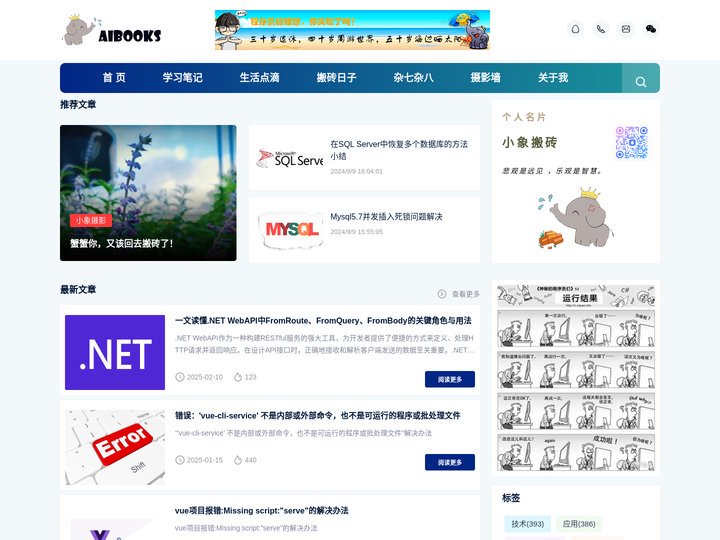Click flame icon next to 123 views
The image size is (720, 540).
tap(238, 377)
